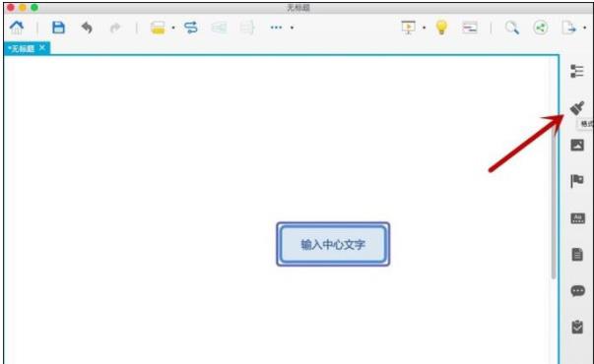This screenshot has height=364, width=594.
Task: Open the markers flag panel
Action: tap(577, 181)
